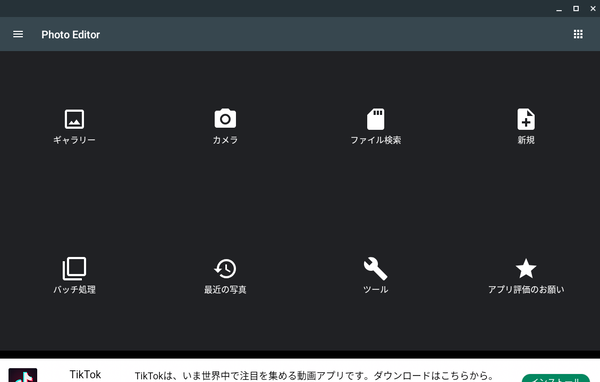Create new image with 新規 icon
The image size is (600, 382).
click(526, 119)
